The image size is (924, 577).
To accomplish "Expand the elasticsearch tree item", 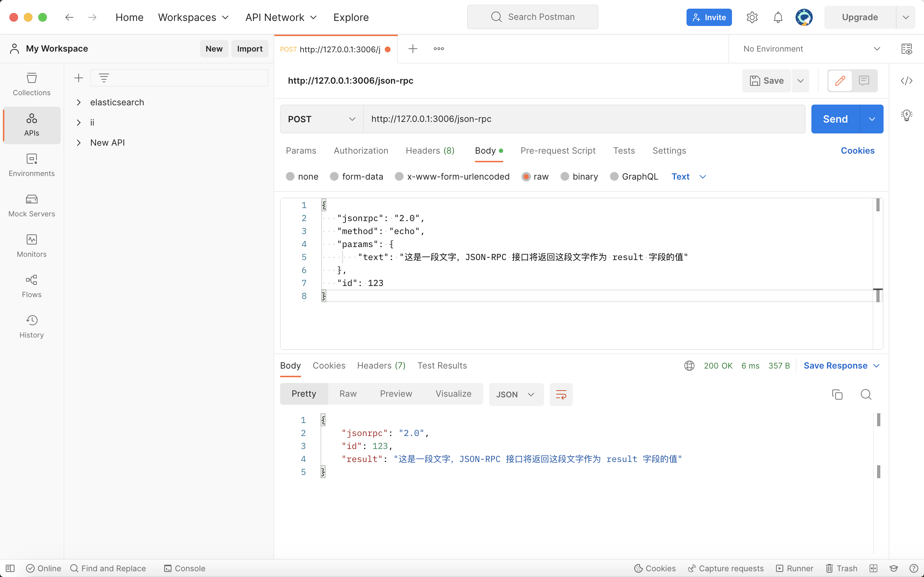I will (x=79, y=102).
